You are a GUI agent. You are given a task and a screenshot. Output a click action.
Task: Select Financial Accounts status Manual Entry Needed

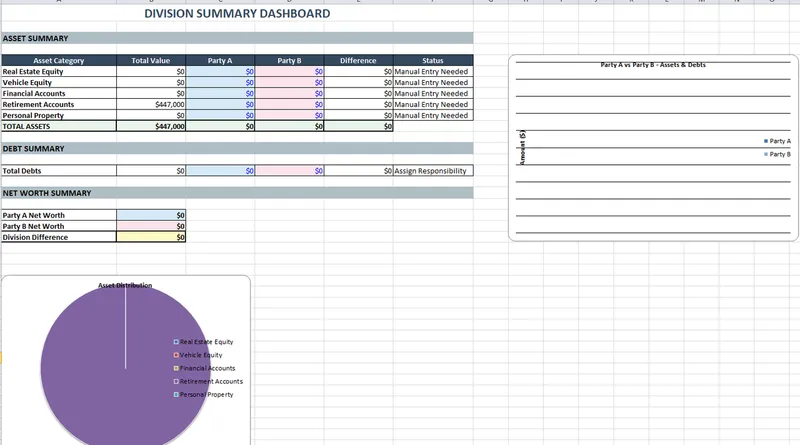(x=433, y=93)
